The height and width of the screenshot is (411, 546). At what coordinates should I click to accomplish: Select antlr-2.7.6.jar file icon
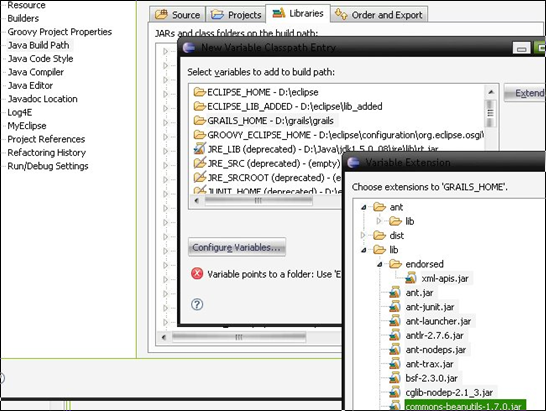coord(395,335)
